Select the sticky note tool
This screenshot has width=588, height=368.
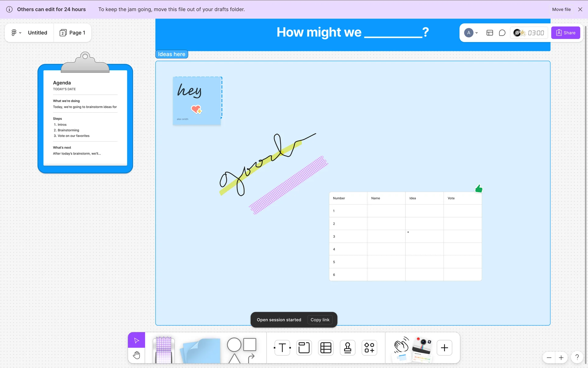click(x=201, y=350)
